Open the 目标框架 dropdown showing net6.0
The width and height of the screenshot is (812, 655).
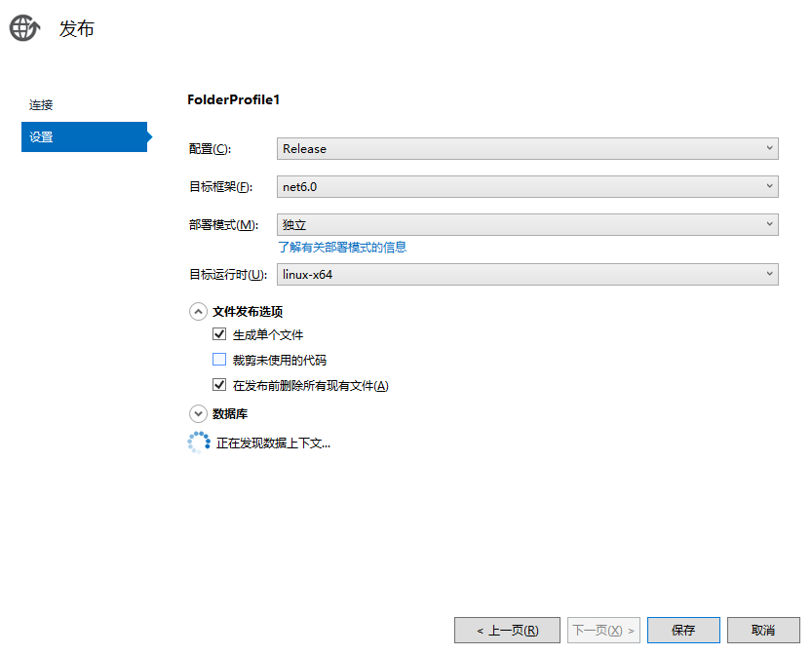(x=527, y=186)
